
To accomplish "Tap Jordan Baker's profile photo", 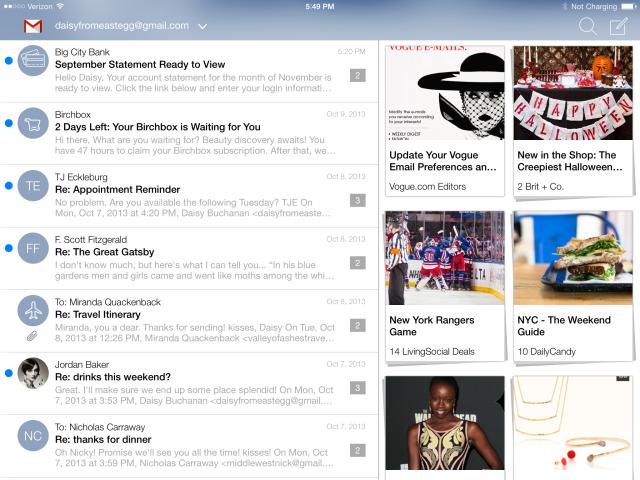I will click(x=33, y=373).
